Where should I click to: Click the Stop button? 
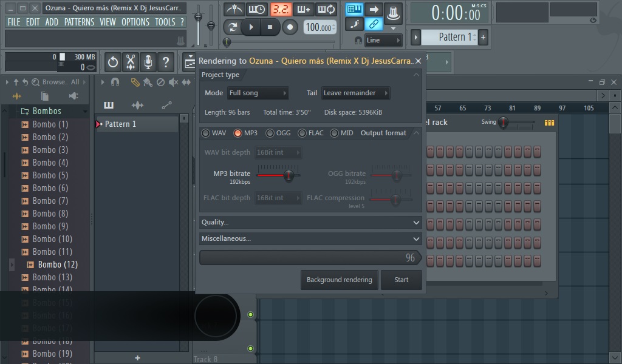(270, 27)
